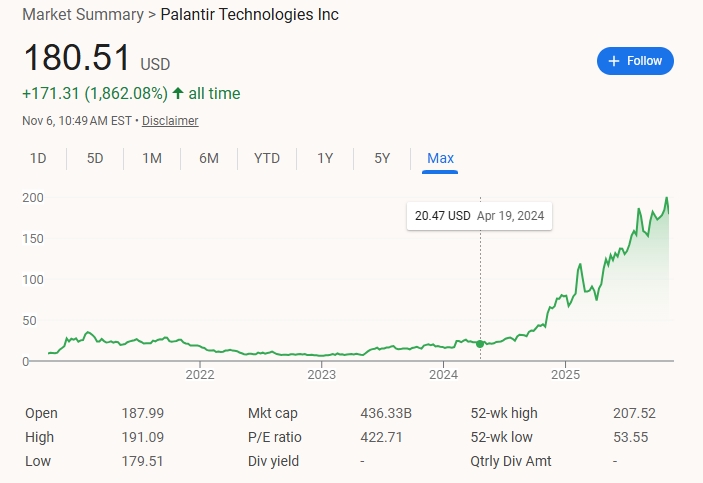This screenshot has width=703, height=483.
Task: Select the 1D time range tab
Action: click(38, 158)
